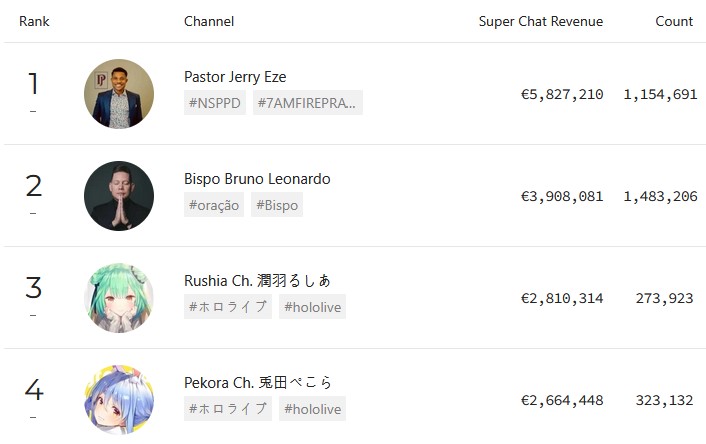Sort table by Count column header
Image resolution: width=706 pixels, height=444 pixels.
674,21
